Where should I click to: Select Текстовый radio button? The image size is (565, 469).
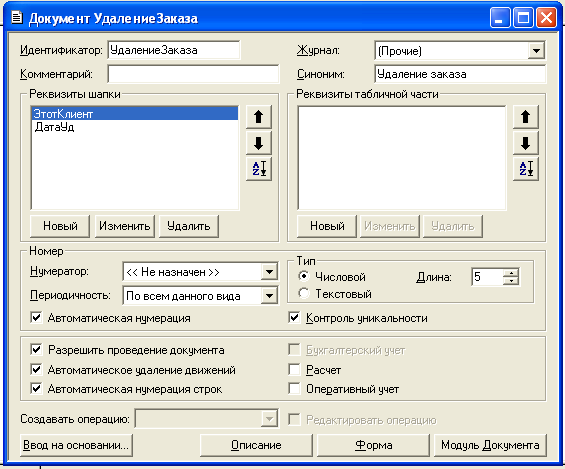[304, 293]
